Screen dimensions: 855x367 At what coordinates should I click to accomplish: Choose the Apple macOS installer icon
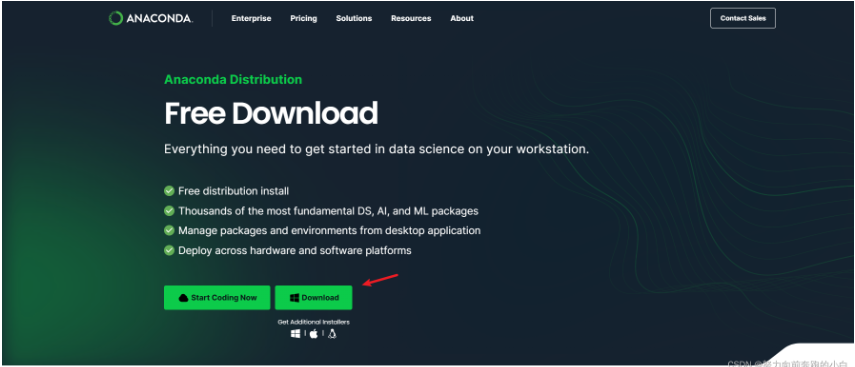(x=314, y=334)
